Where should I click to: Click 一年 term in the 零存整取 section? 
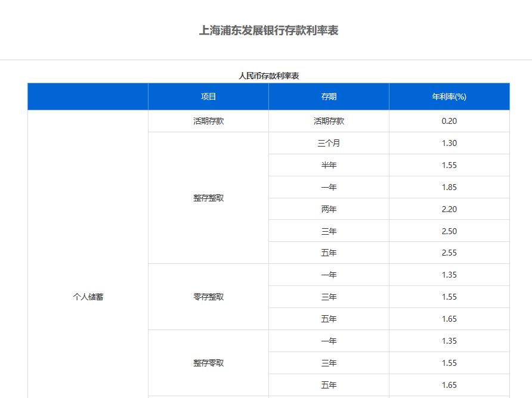[329, 275]
